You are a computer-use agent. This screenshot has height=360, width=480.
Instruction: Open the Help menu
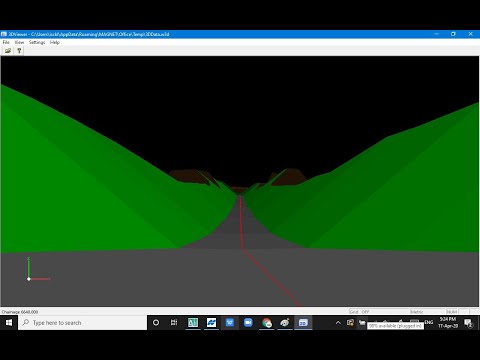pyautogui.click(x=55, y=42)
